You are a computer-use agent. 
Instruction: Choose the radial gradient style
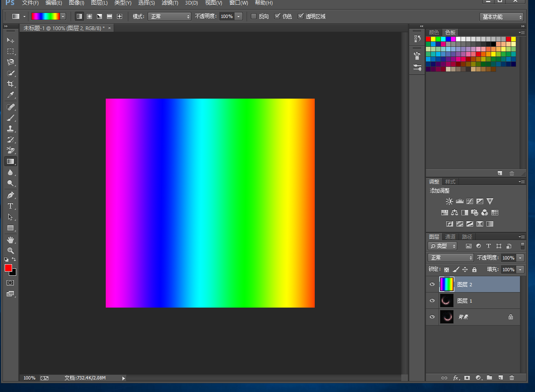(89, 16)
